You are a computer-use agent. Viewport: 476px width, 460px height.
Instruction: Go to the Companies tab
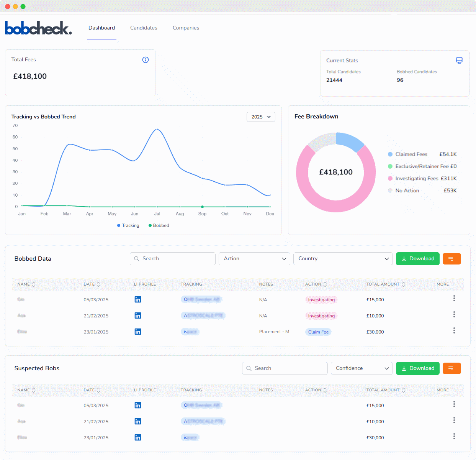pyautogui.click(x=186, y=28)
